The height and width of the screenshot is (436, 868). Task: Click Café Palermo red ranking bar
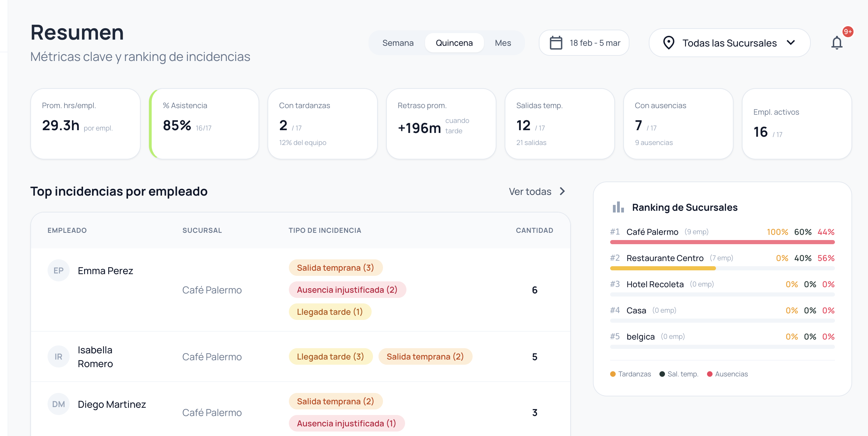tap(722, 242)
